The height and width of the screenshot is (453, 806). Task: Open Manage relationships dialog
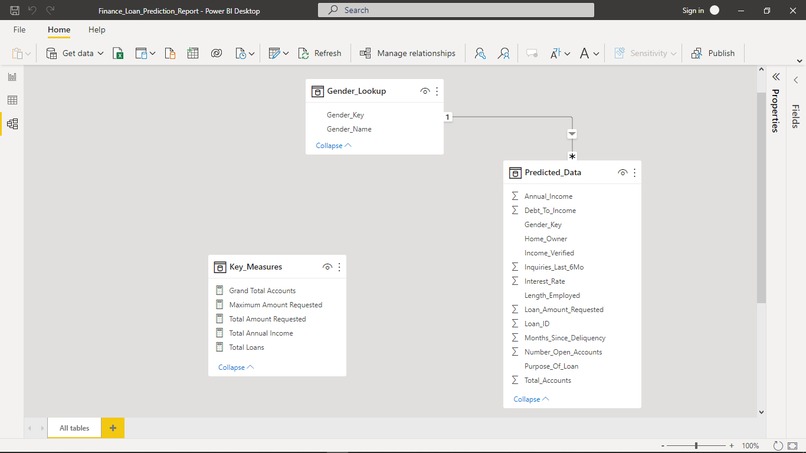coord(407,53)
